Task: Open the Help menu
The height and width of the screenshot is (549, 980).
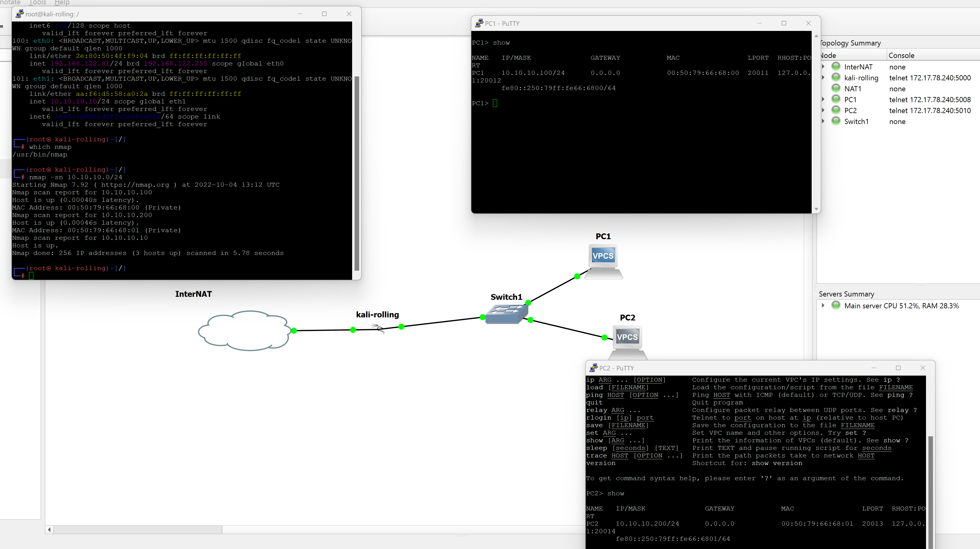Action: point(62,3)
